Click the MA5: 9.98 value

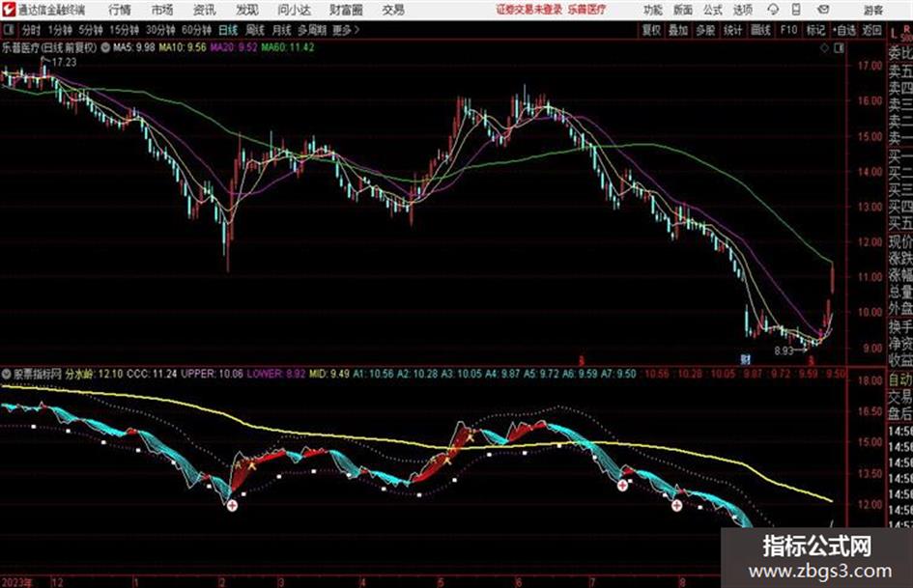click(133, 47)
